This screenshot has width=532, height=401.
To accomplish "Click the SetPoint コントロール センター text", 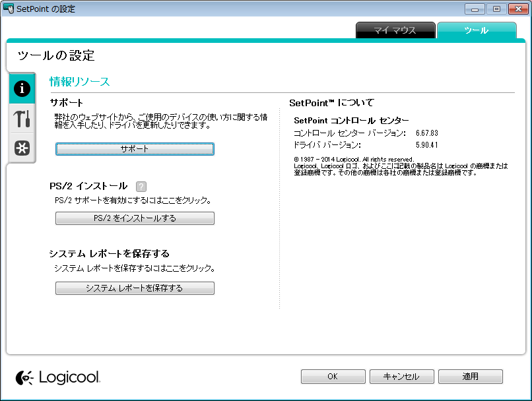I will (351, 121).
